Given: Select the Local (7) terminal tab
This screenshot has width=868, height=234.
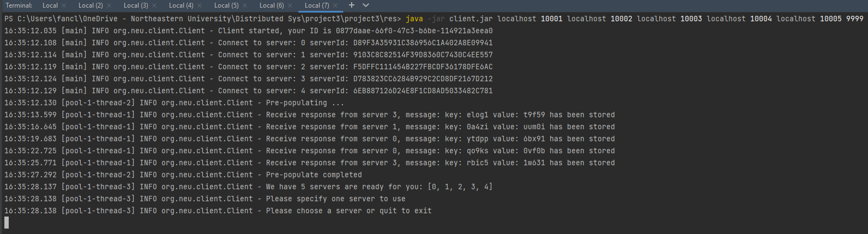Looking at the screenshot, I should click(317, 5).
